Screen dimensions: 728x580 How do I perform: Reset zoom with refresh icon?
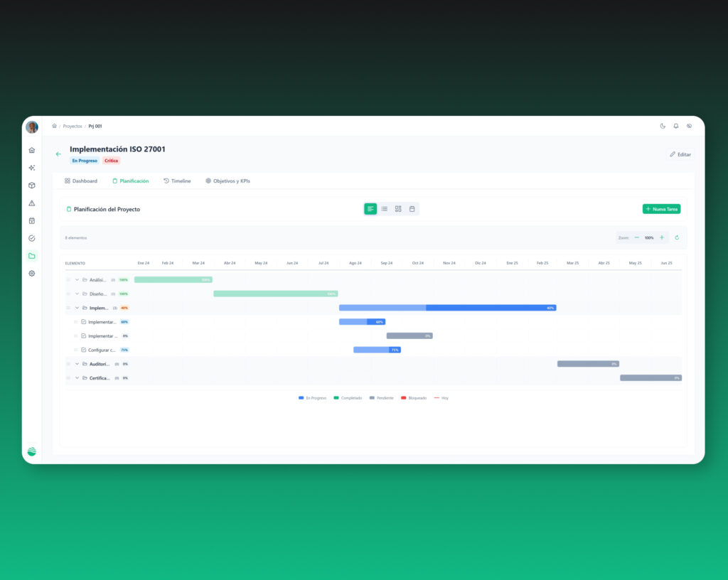[677, 237]
